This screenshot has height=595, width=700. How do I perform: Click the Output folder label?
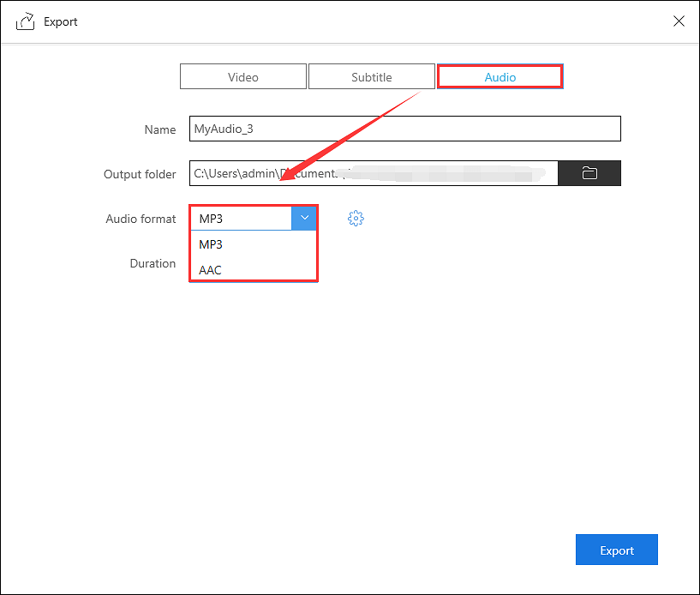pos(140,174)
